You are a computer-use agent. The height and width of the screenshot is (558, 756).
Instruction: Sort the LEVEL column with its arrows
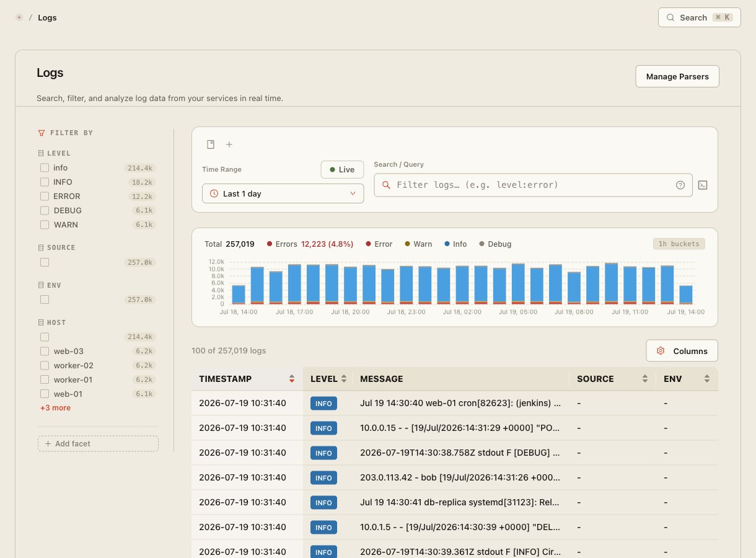click(344, 379)
